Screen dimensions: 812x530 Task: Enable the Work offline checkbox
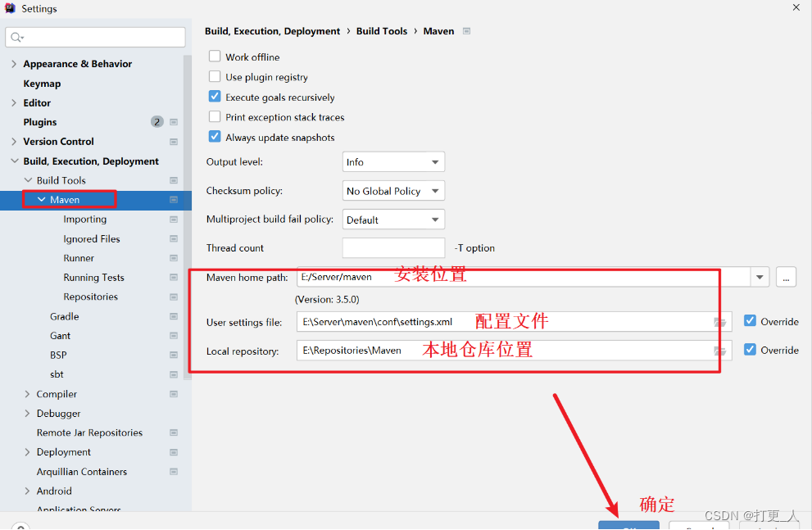click(x=215, y=56)
